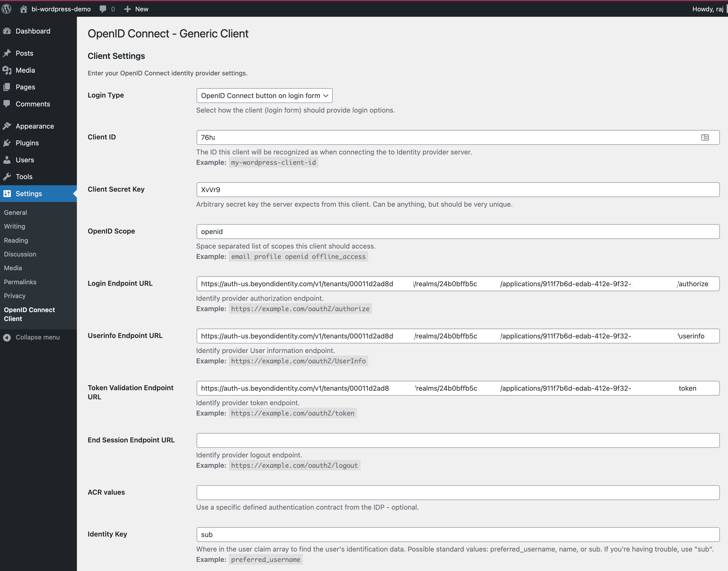Click the Tools icon in sidebar
This screenshot has width=728, height=571.
pos(8,176)
